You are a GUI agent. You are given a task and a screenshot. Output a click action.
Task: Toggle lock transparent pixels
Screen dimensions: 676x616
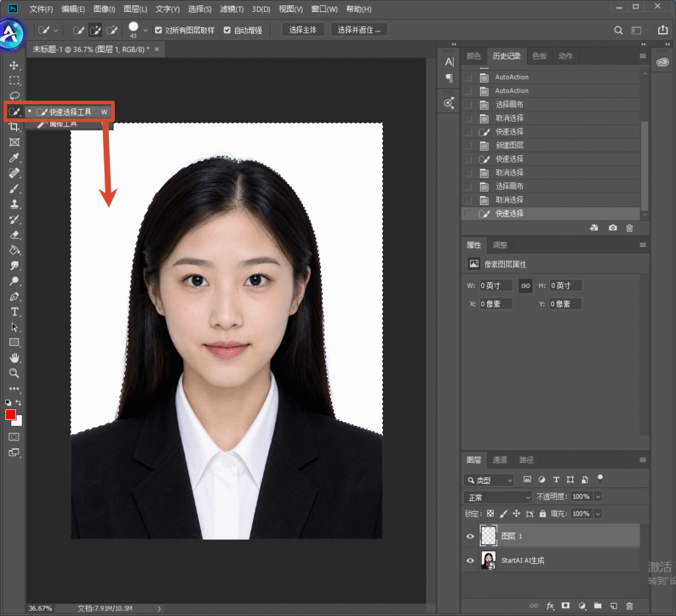490,514
